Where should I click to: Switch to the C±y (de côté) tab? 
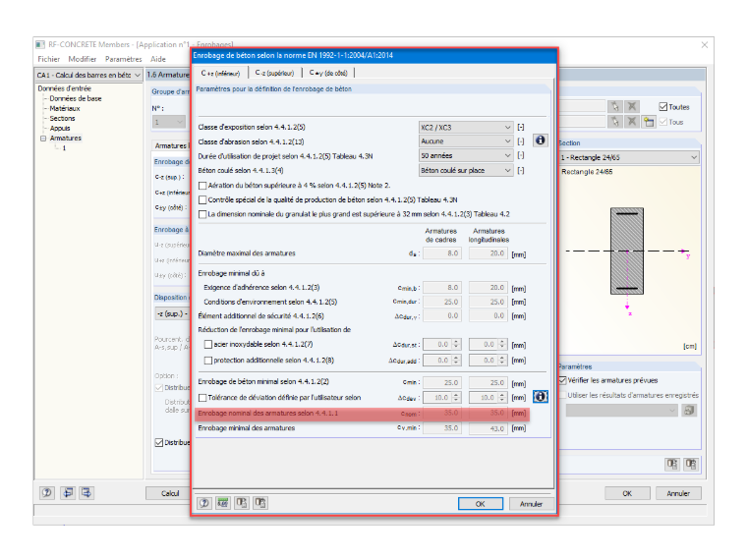click(328, 73)
